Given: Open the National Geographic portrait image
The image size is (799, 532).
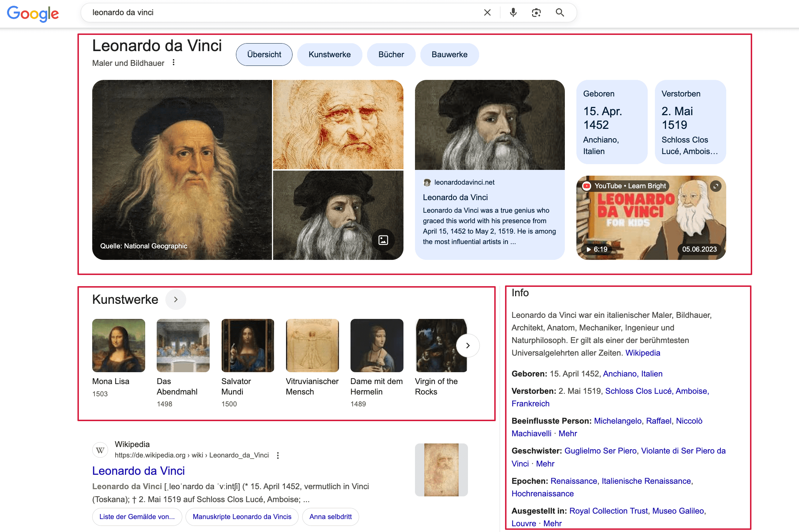Looking at the screenshot, I should coord(182,170).
